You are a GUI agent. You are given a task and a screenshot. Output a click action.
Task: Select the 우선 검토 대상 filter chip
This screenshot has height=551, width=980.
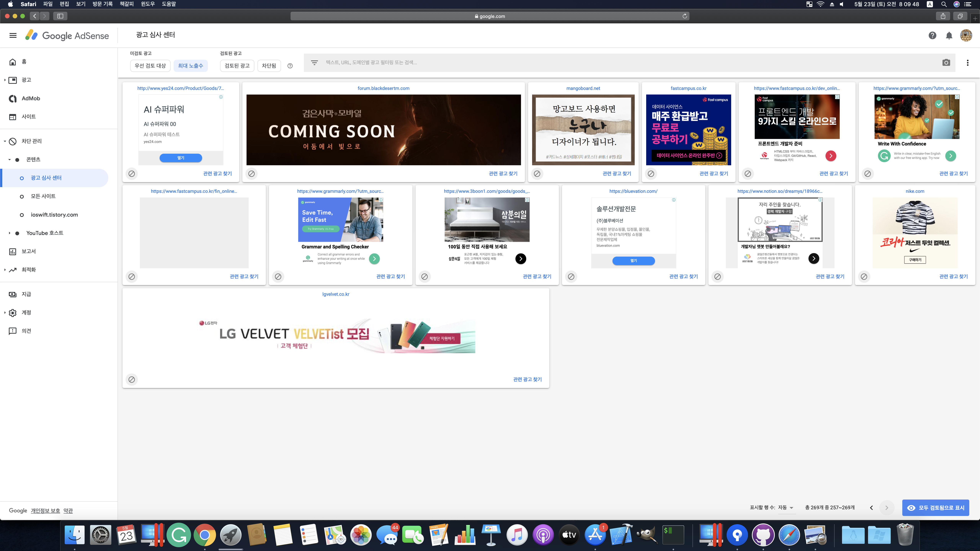click(150, 66)
